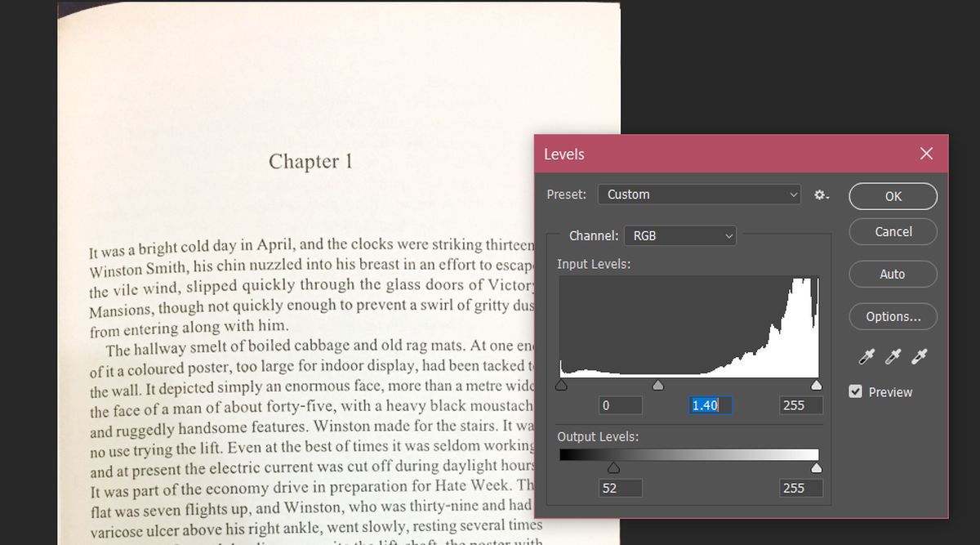Open the preset options gear menu

coord(821,194)
